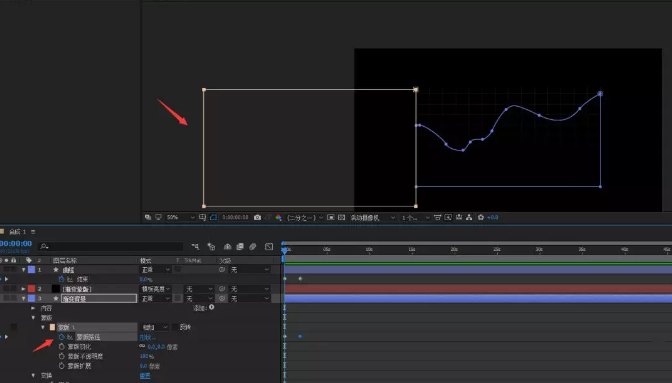Toggle mask and shape path visibility
The width and height of the screenshot is (672, 383).
213,218
